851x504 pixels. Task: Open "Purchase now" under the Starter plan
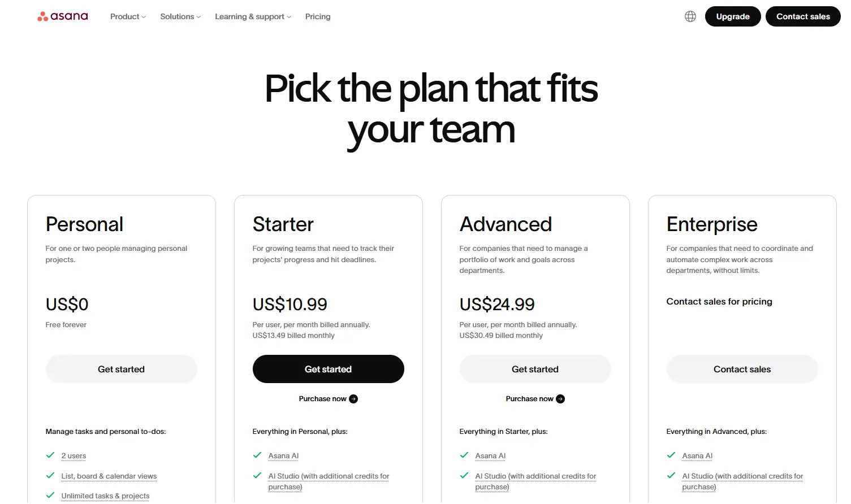pos(322,398)
